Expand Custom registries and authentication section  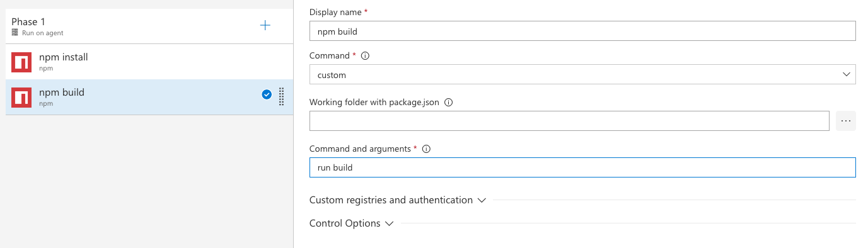(x=398, y=200)
